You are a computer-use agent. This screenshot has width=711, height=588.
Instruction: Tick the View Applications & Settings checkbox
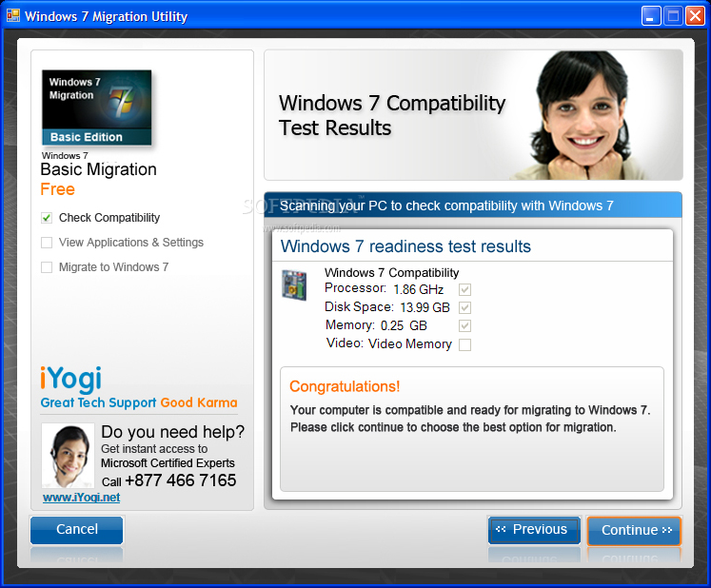point(47,243)
